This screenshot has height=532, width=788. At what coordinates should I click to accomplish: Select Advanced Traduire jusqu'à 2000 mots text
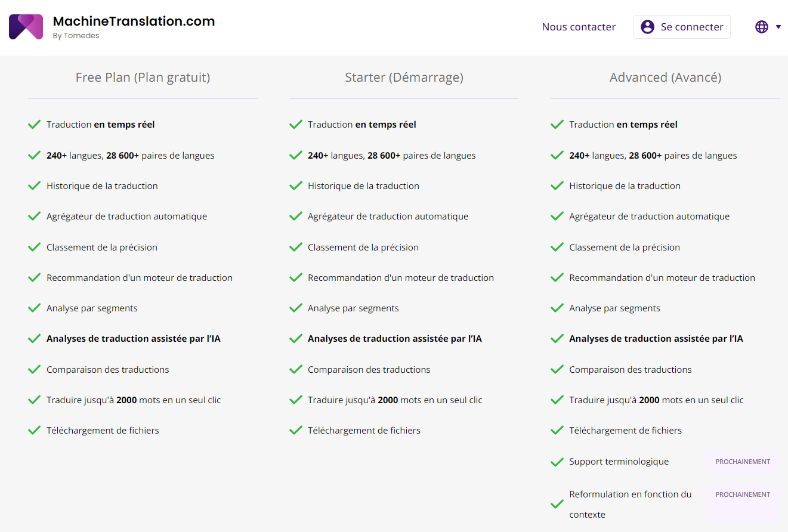pyautogui.click(x=656, y=400)
